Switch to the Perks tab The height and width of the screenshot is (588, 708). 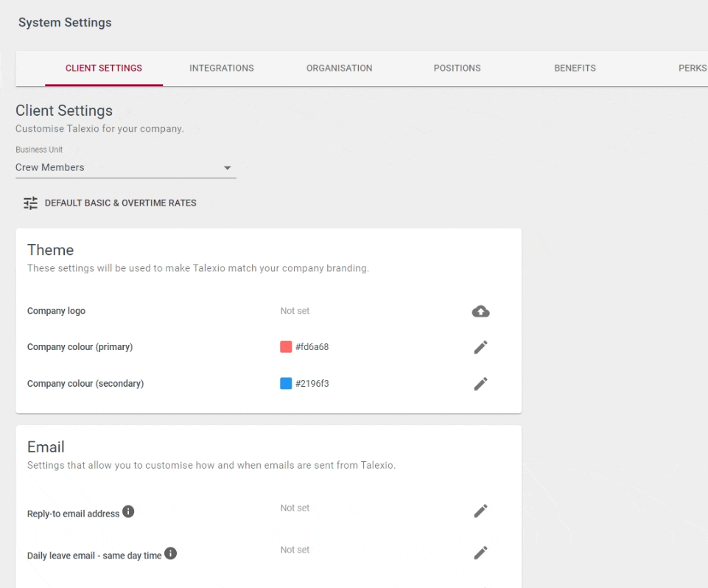[x=693, y=69]
